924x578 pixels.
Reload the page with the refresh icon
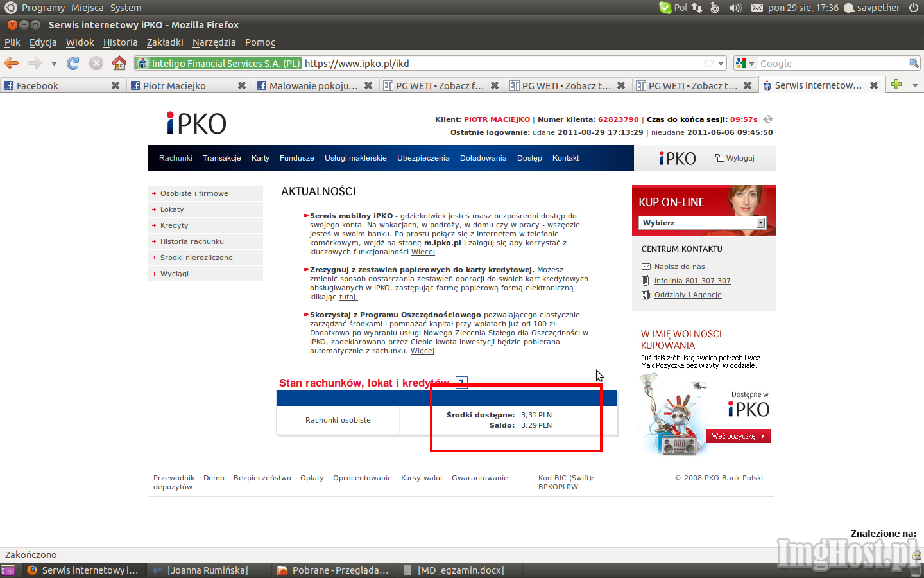73,63
